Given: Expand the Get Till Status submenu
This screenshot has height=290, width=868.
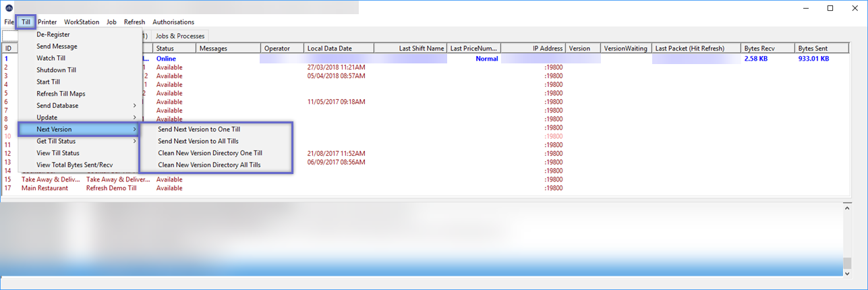Looking at the screenshot, I should point(56,141).
